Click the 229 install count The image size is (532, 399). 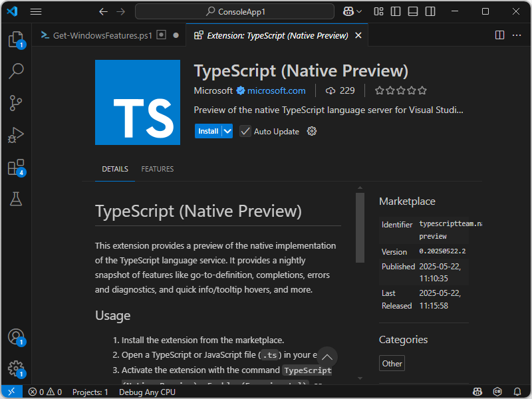(x=340, y=90)
